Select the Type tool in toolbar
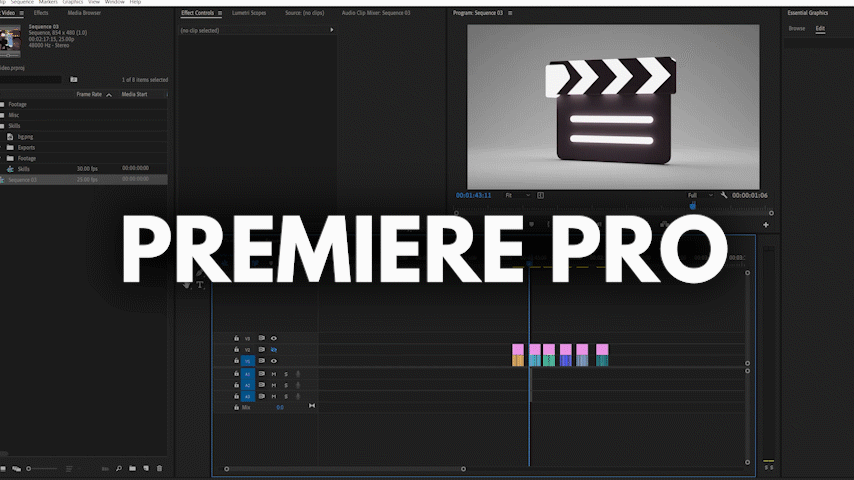The width and height of the screenshot is (854, 480). tap(200, 284)
